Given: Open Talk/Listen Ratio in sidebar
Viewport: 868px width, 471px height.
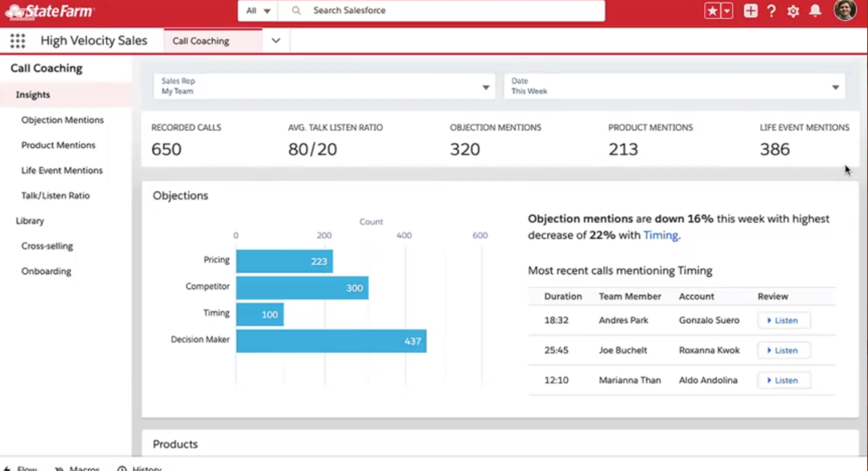Looking at the screenshot, I should point(55,196).
